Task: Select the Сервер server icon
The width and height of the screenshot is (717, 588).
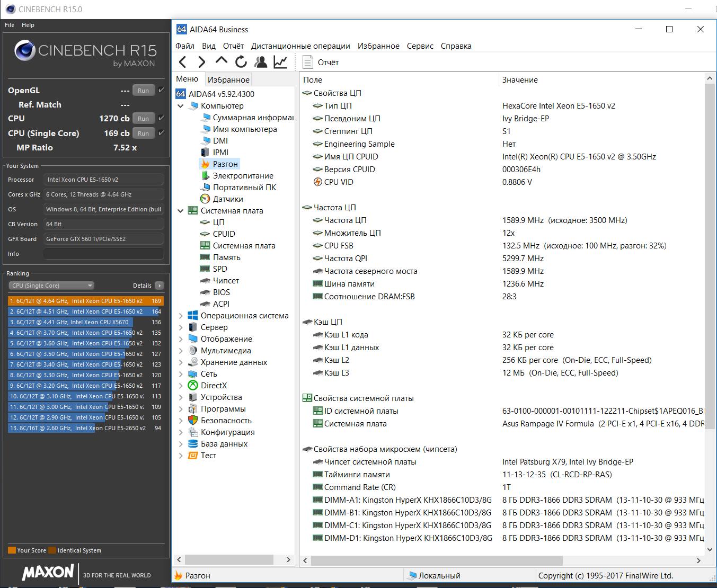Action: click(x=193, y=327)
